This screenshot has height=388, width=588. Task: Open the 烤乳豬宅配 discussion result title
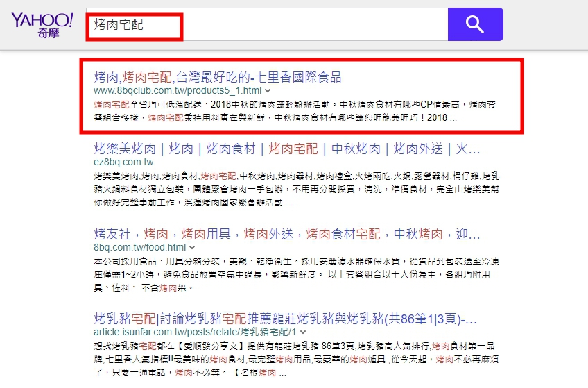click(x=286, y=319)
